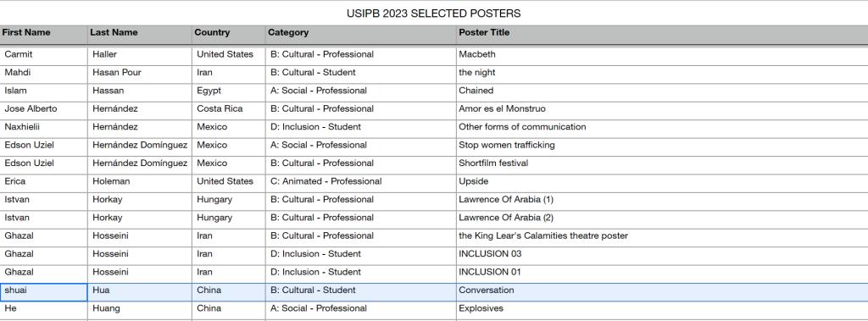Select the Last Name column header
Viewport: 868px width, 321px height.
click(140, 33)
